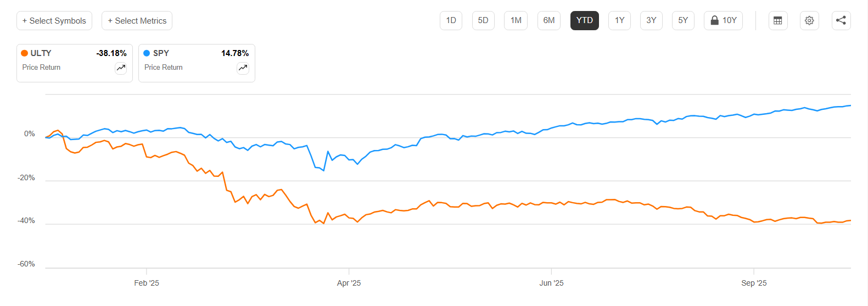Click the blue SPY color dot
Viewport: 868px width, 306px height.
[x=147, y=53]
